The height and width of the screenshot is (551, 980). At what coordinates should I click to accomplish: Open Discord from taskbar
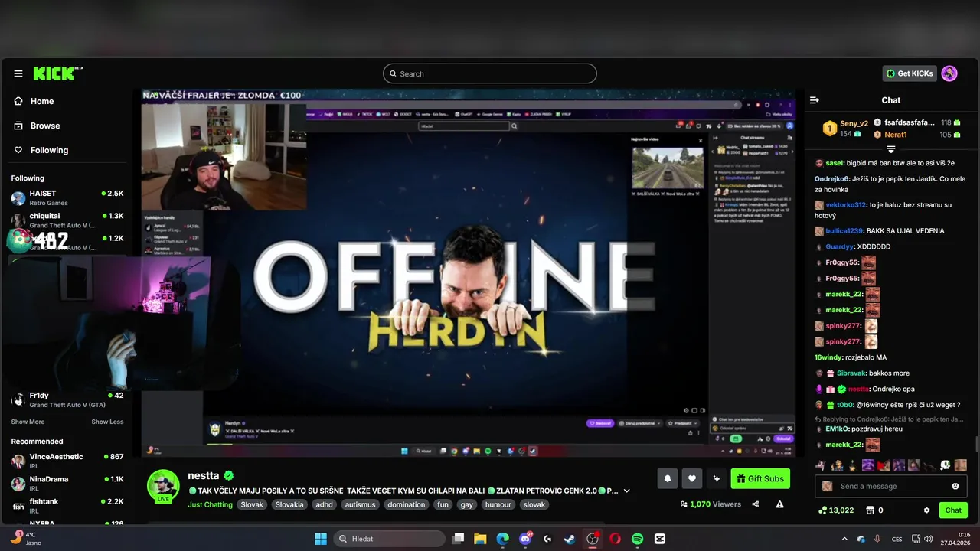tap(525, 539)
